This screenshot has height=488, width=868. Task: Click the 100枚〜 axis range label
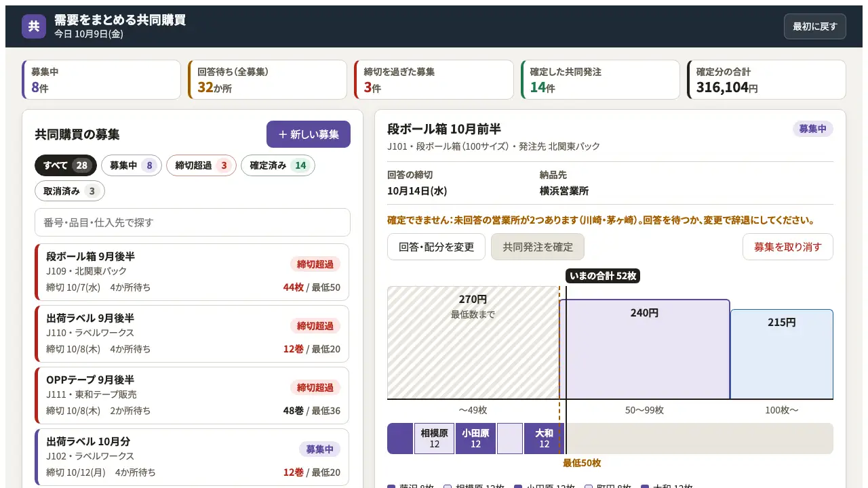point(781,410)
